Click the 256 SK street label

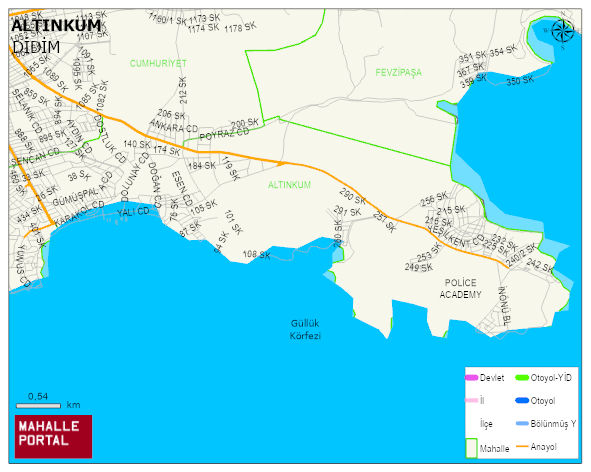pos(434,199)
